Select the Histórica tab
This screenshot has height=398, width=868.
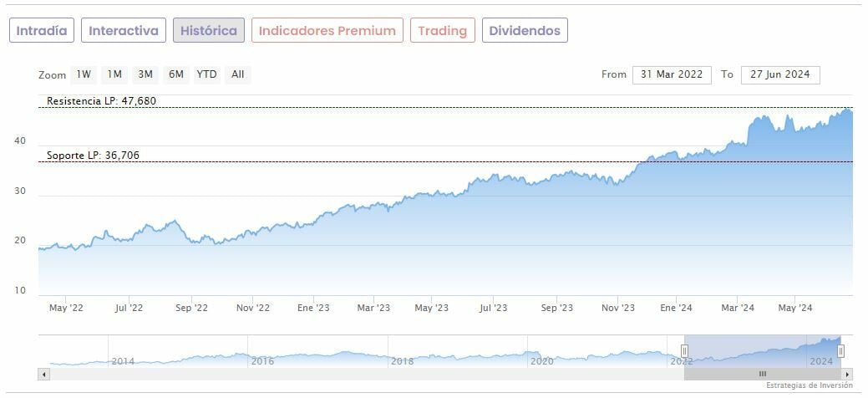click(209, 31)
